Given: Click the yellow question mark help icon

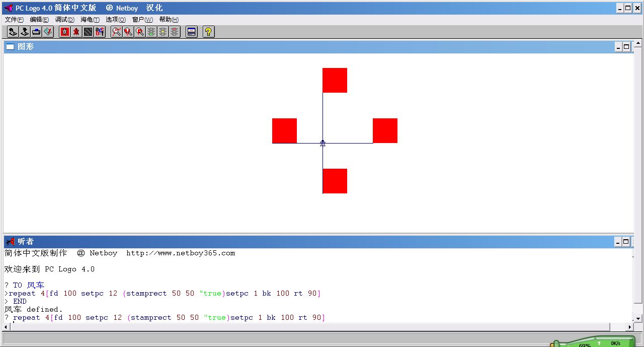Looking at the screenshot, I should [208, 32].
